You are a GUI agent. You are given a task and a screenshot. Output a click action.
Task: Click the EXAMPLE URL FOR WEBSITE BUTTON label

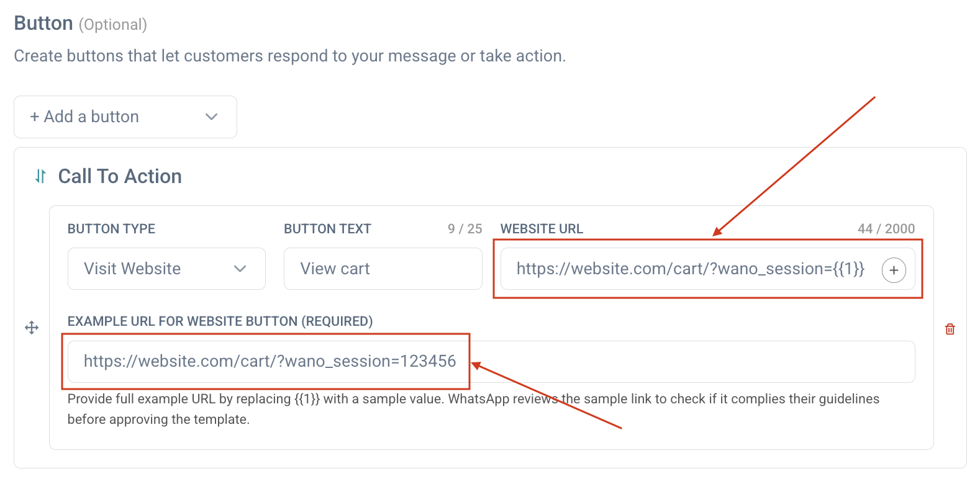pyautogui.click(x=220, y=321)
